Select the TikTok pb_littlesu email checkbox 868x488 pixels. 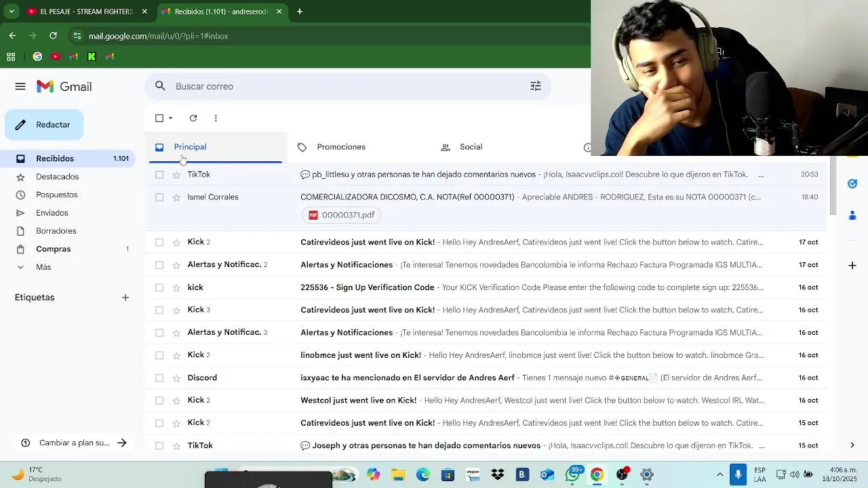pyautogui.click(x=159, y=175)
